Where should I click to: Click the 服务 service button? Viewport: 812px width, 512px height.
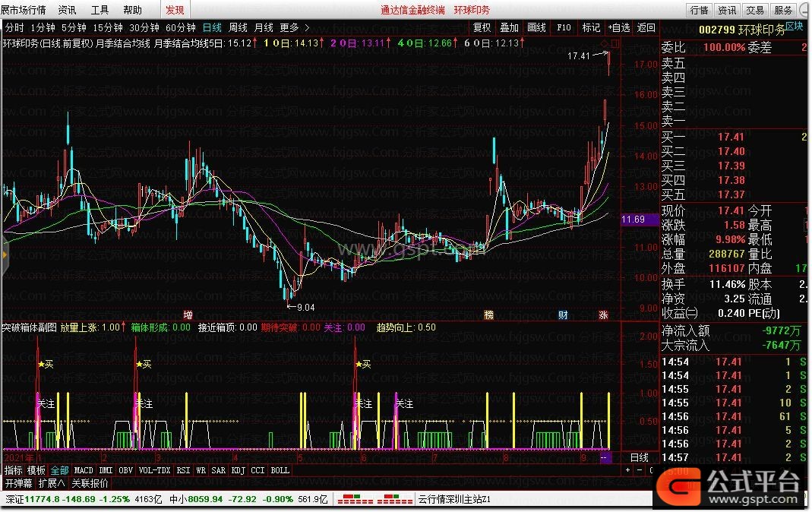click(783, 10)
